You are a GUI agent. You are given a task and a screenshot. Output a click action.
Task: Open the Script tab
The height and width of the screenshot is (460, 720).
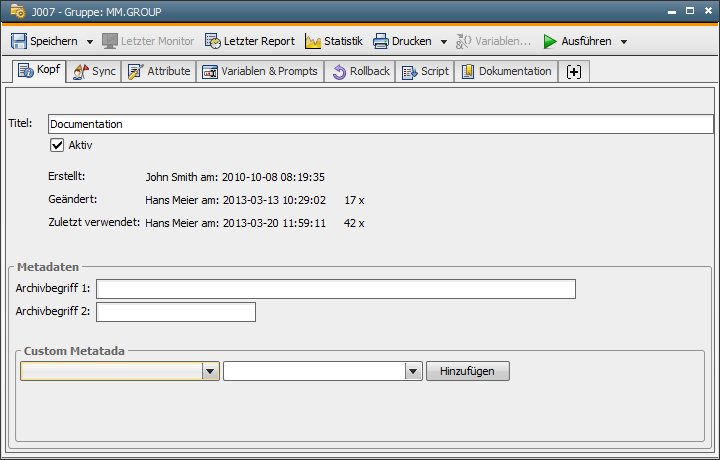pyautogui.click(x=425, y=72)
